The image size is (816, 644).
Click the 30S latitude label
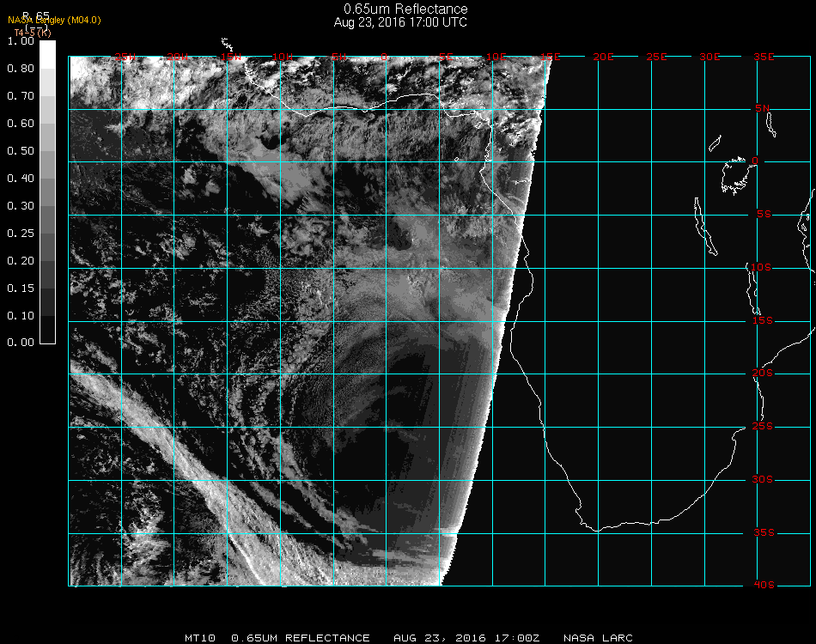click(763, 480)
